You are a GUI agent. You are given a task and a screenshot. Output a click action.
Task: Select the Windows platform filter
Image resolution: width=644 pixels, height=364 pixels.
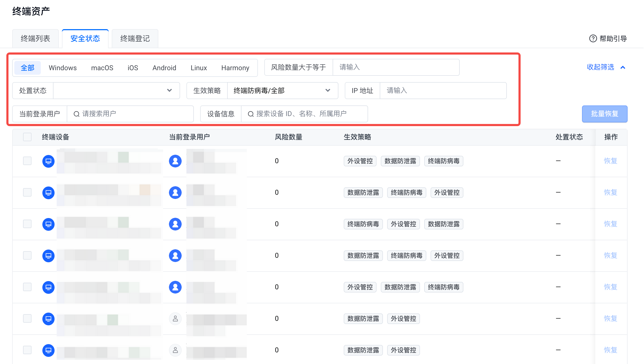63,68
